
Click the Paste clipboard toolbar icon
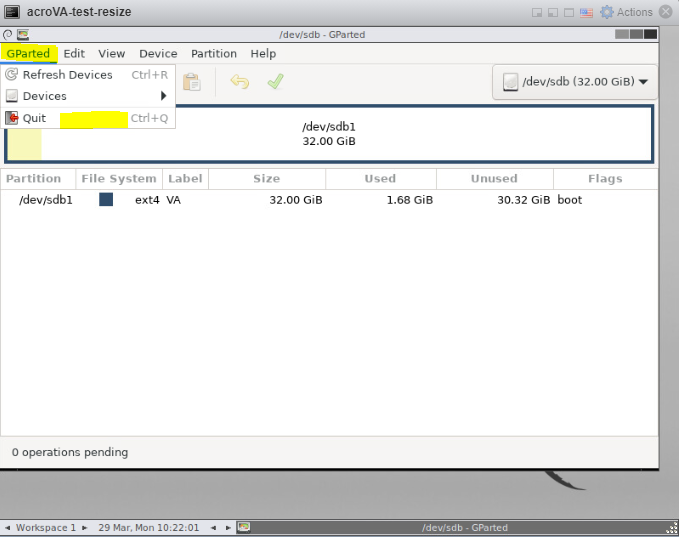coord(191,82)
